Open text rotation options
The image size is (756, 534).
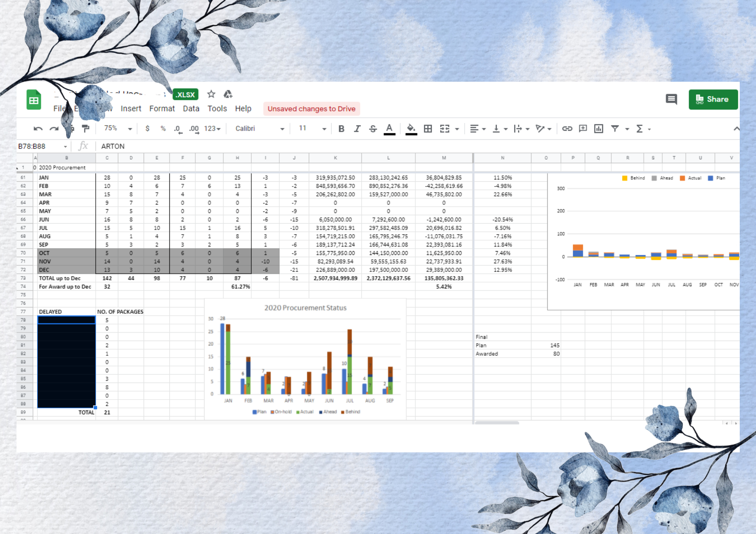pyautogui.click(x=544, y=129)
